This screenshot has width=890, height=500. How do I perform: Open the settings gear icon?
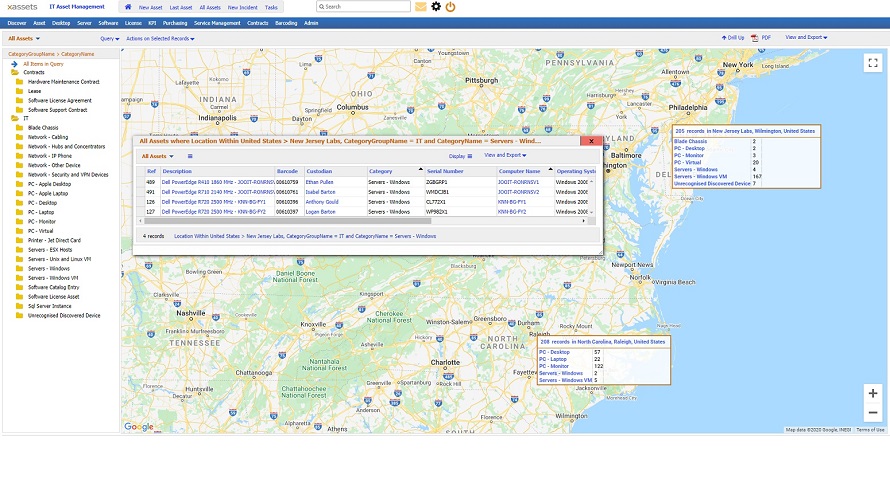436,7
